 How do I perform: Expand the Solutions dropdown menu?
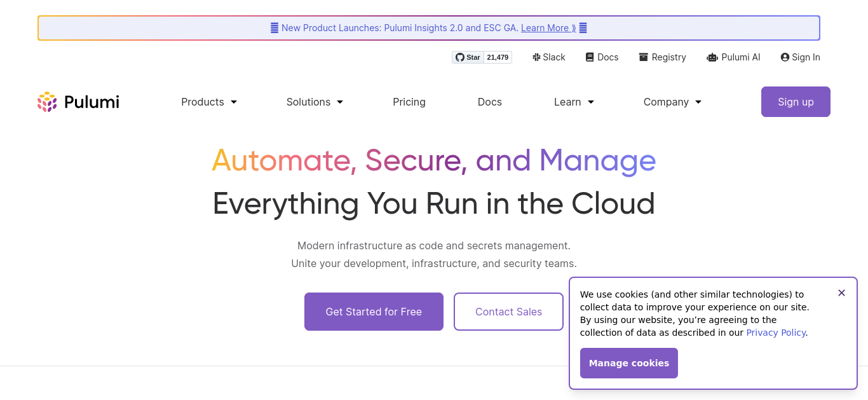(x=315, y=102)
